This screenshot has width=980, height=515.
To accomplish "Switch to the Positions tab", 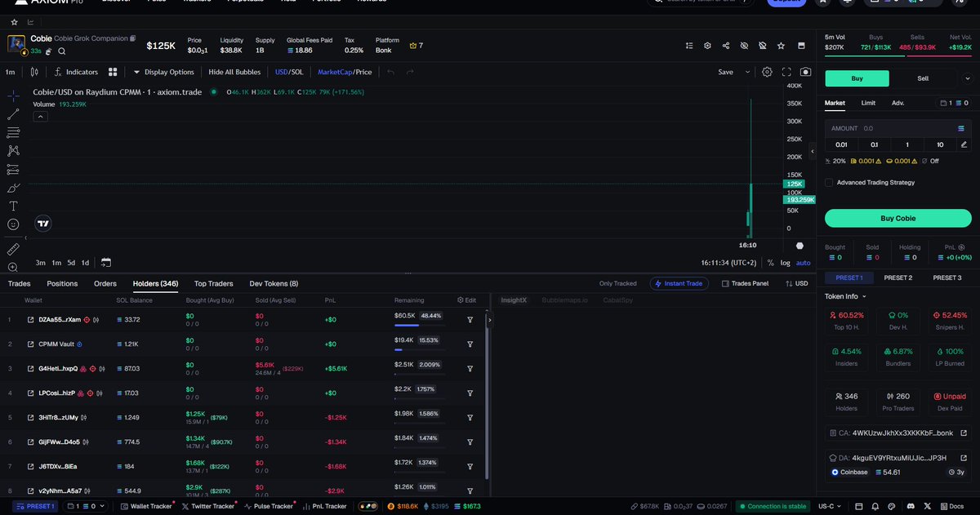I will [x=62, y=283].
